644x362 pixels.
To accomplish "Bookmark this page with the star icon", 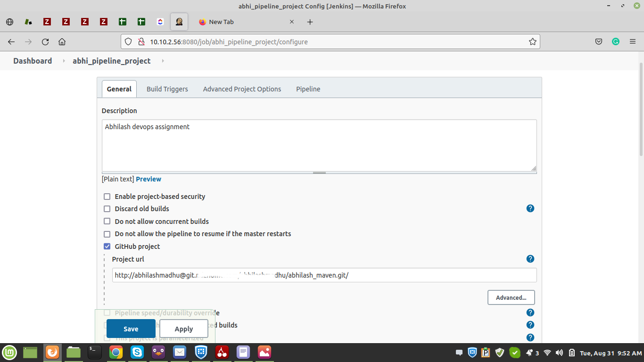I will click(532, 41).
